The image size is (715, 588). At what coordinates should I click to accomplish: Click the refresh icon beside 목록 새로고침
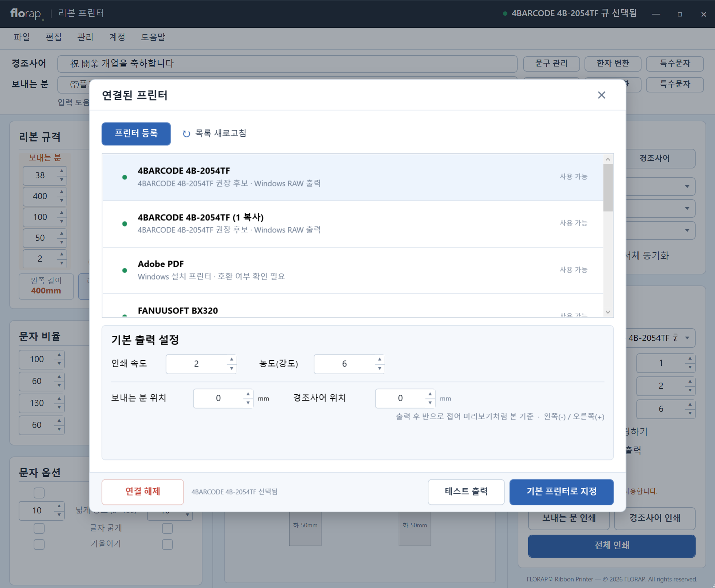[186, 134]
